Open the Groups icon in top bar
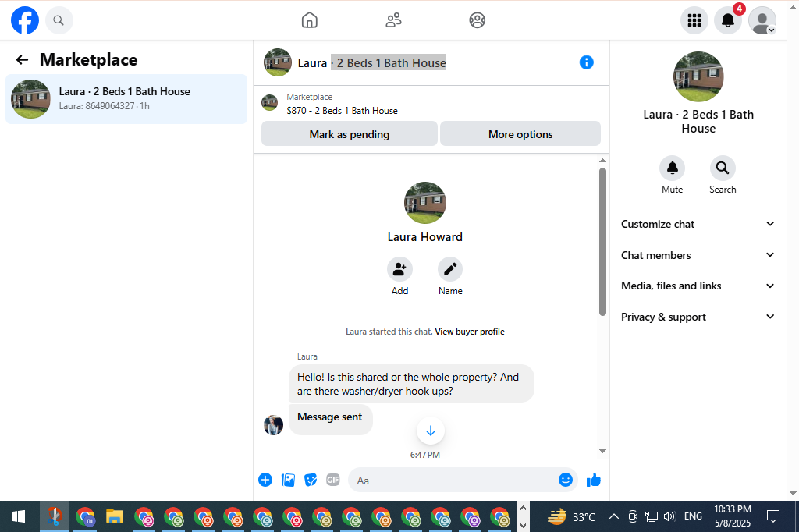This screenshot has height=532, width=799. [477, 20]
